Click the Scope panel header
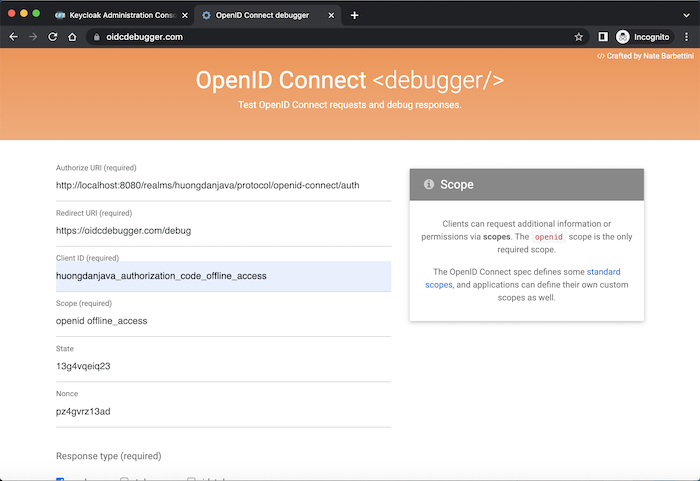Screen dimensions: 700x481 pyautogui.click(x=527, y=184)
